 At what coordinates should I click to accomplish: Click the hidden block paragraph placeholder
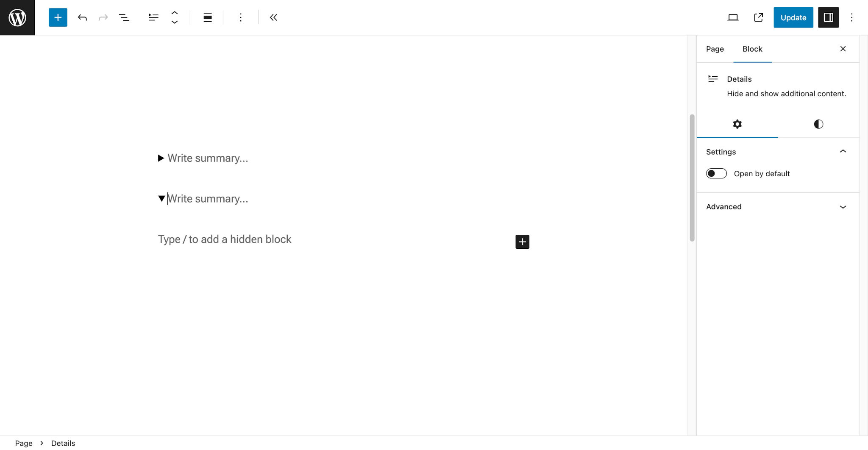click(x=225, y=239)
